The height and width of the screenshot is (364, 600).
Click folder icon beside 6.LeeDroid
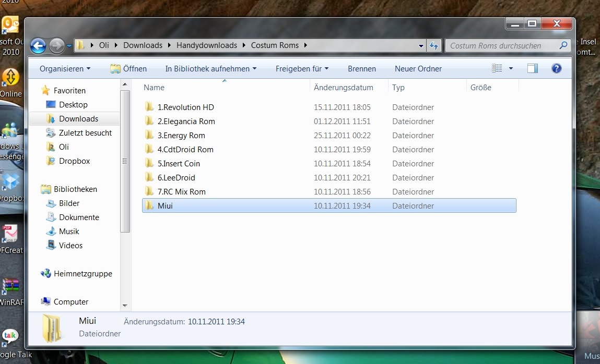click(149, 177)
